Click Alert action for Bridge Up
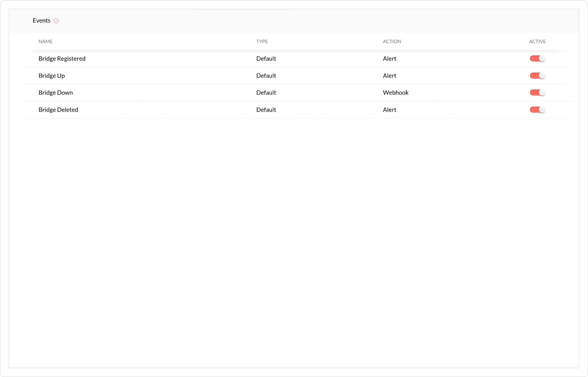The width and height of the screenshot is (588, 377). (389, 76)
